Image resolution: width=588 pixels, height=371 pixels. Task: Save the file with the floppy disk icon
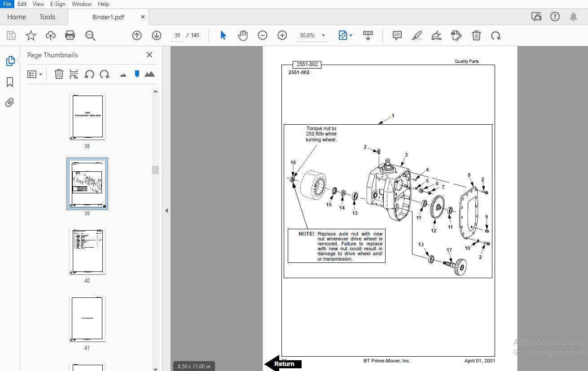point(11,35)
